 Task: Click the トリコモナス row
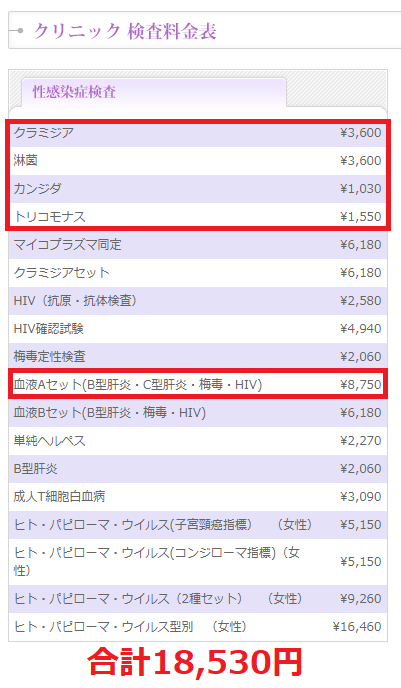pos(198,217)
